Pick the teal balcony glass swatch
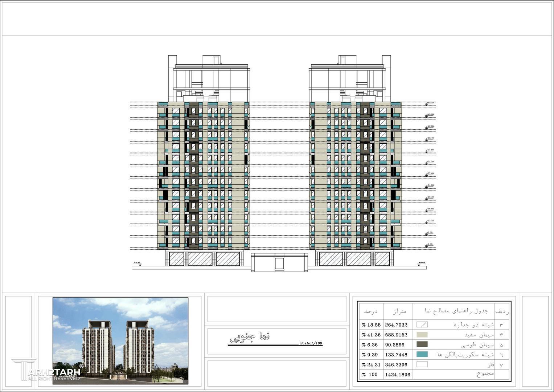The height and width of the screenshot is (392, 554). (422, 355)
